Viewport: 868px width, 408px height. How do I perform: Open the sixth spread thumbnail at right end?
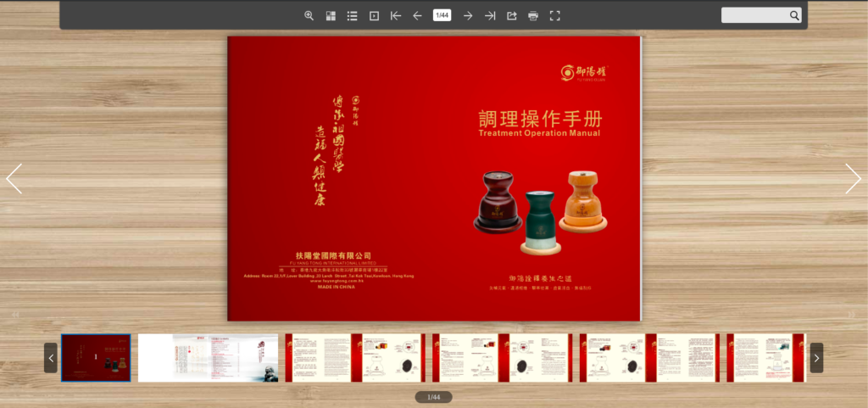coord(766,358)
